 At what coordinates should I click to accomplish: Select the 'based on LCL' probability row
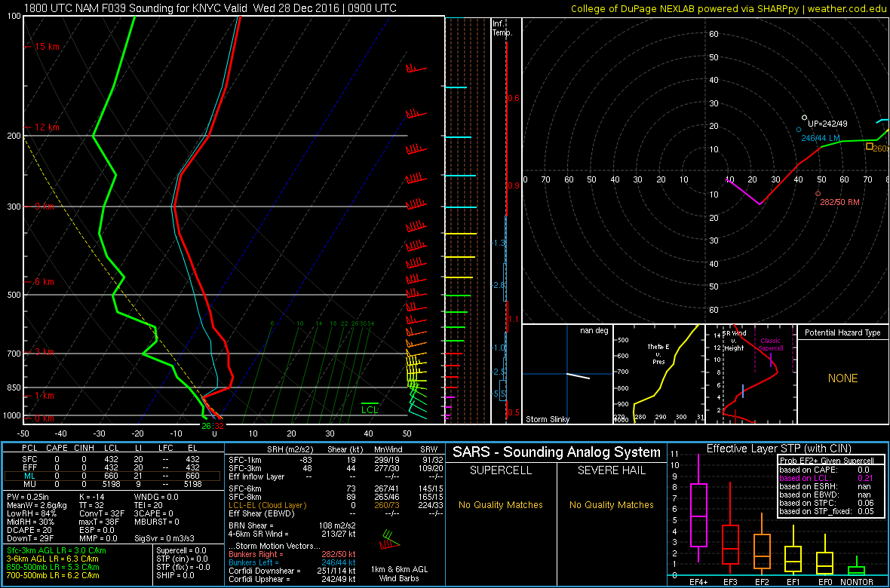pyautogui.click(x=830, y=479)
